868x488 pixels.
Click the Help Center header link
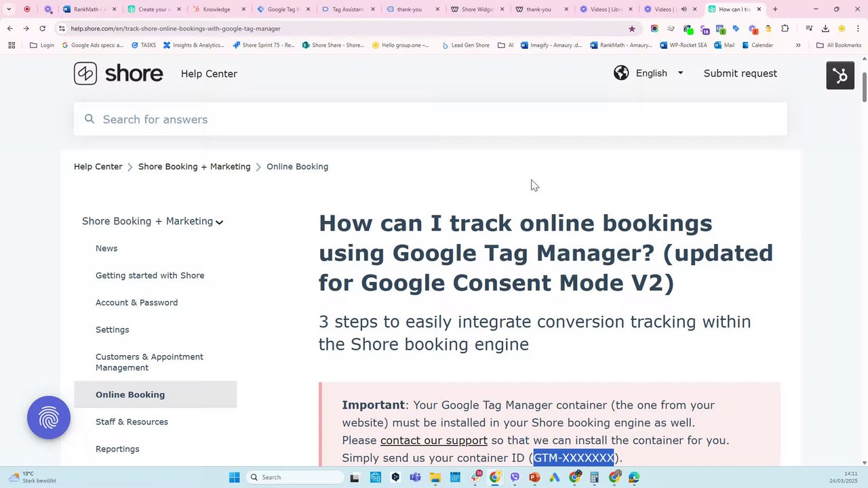click(209, 74)
